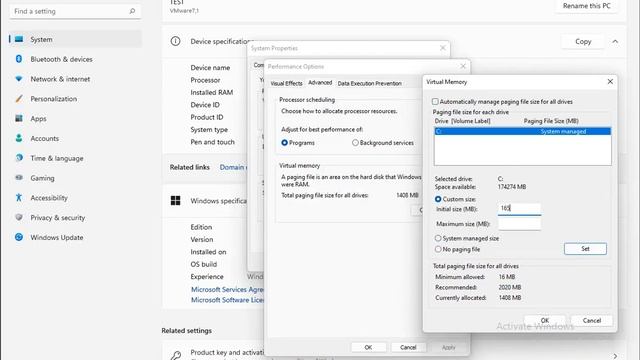Click the System icon in Settings sidebar

[x=19, y=39]
